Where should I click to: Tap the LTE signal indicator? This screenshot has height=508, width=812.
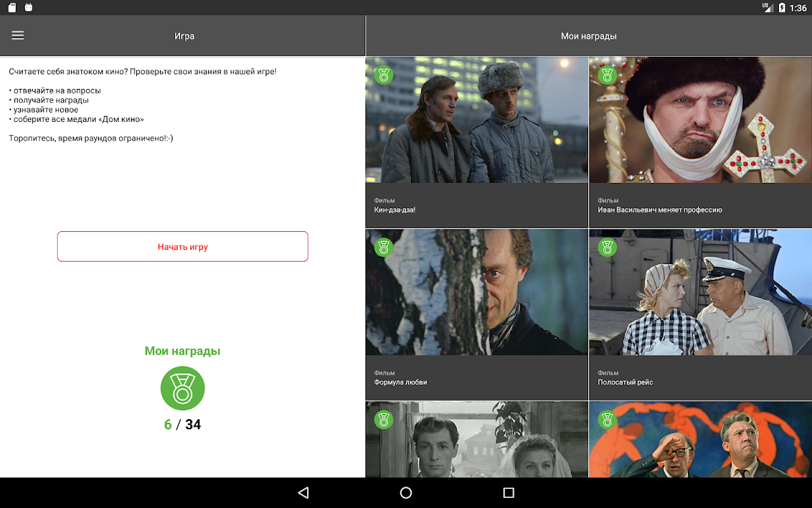767,8
